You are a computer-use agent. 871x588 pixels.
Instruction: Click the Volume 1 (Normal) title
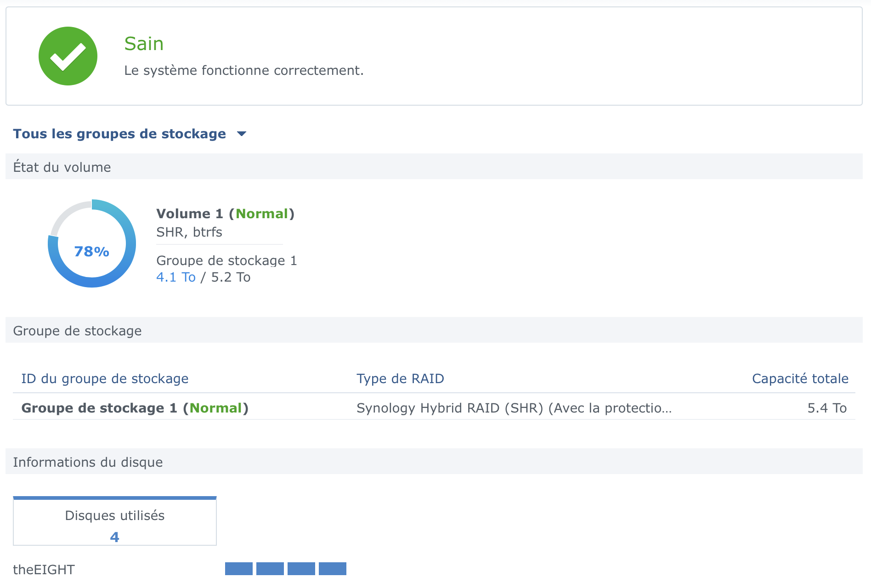225,214
